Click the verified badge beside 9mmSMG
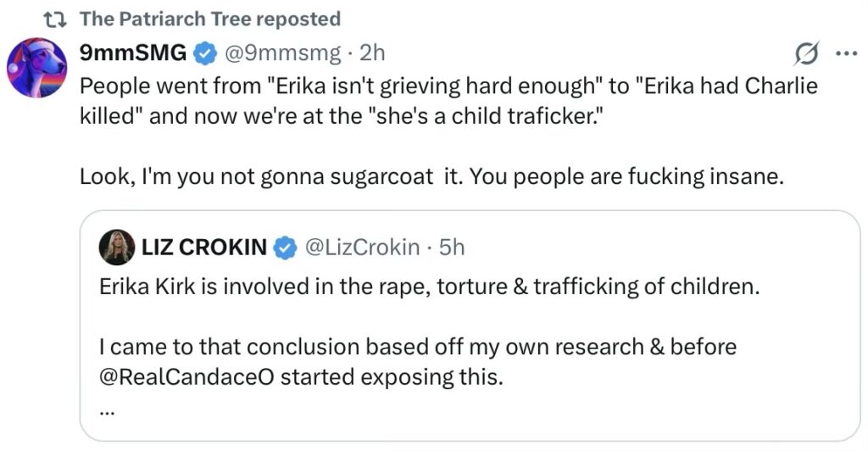 pos(204,53)
